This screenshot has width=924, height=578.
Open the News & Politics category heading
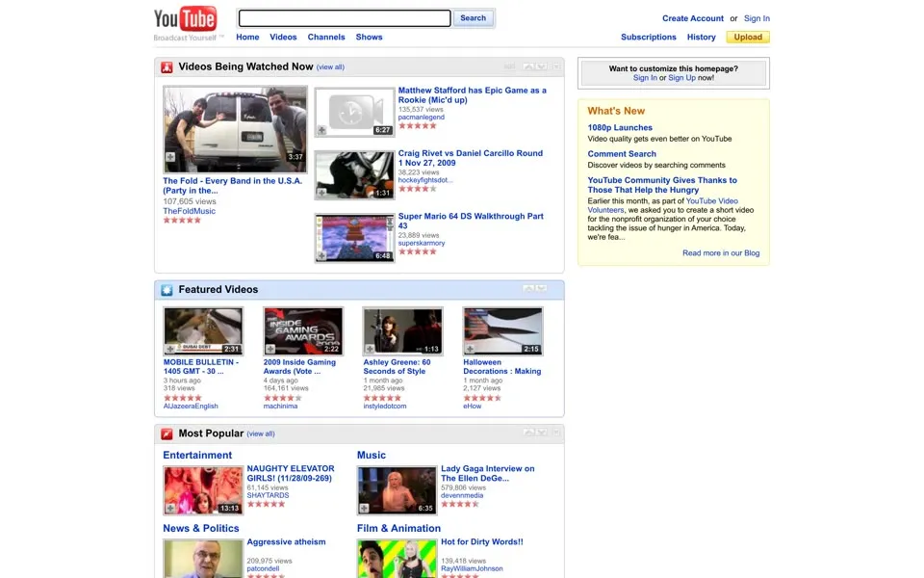click(x=201, y=529)
